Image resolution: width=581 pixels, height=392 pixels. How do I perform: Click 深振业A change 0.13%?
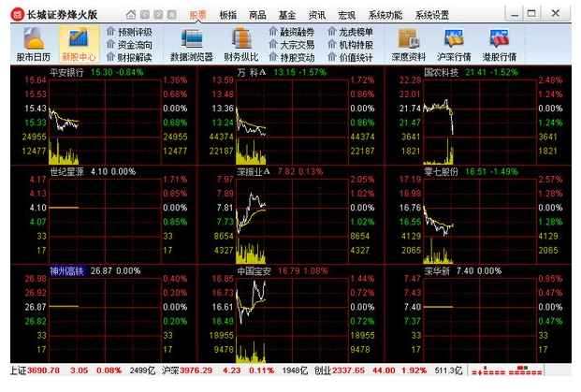tap(312, 171)
